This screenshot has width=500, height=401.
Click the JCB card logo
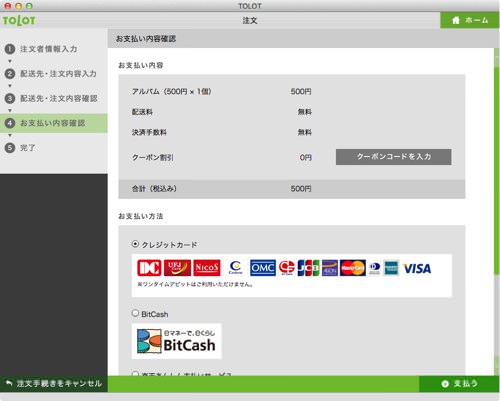308,268
